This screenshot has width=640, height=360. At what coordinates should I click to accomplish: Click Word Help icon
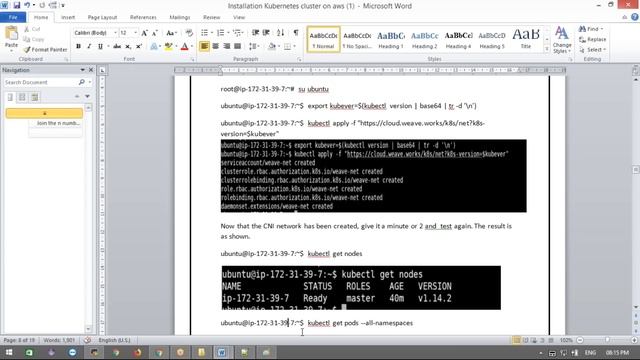635,17
